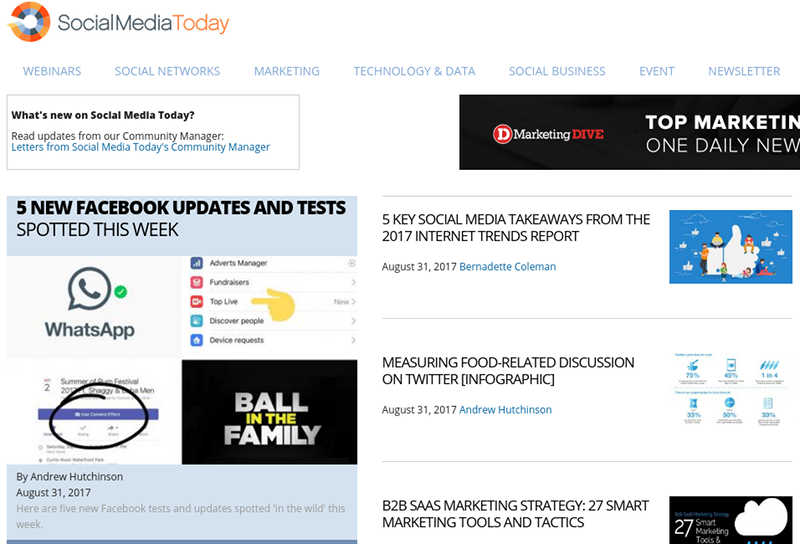Screen dimensions: 800x544
Task: Click the thumbs-up illustration thumbnail
Action: pyautogui.click(x=731, y=246)
